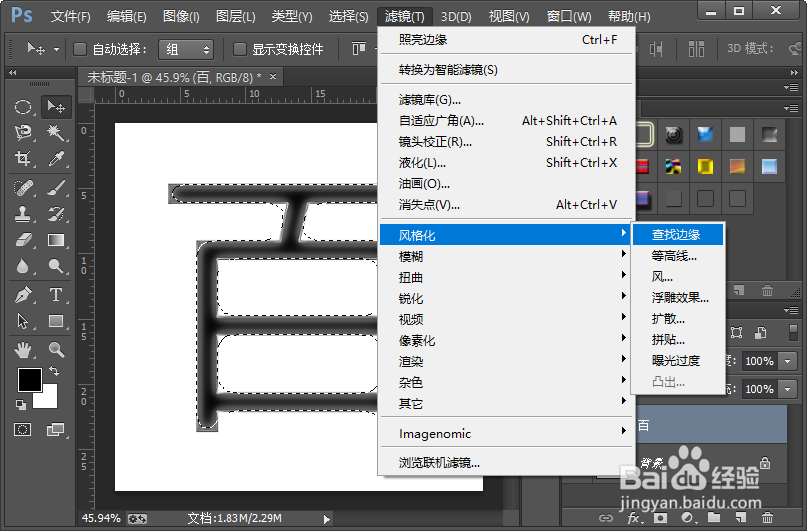Enable the 自动选择 checkbox
Image resolution: width=807 pixels, height=531 pixels.
click(x=80, y=49)
